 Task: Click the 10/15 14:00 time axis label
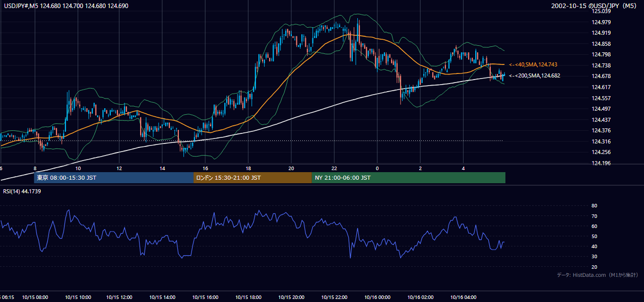click(x=163, y=297)
